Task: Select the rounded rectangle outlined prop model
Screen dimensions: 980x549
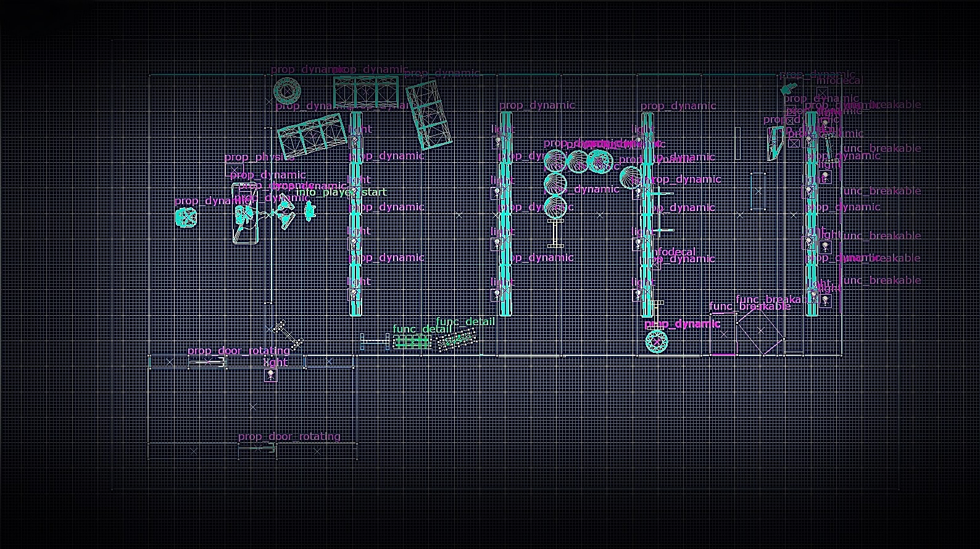Action: (x=245, y=213)
